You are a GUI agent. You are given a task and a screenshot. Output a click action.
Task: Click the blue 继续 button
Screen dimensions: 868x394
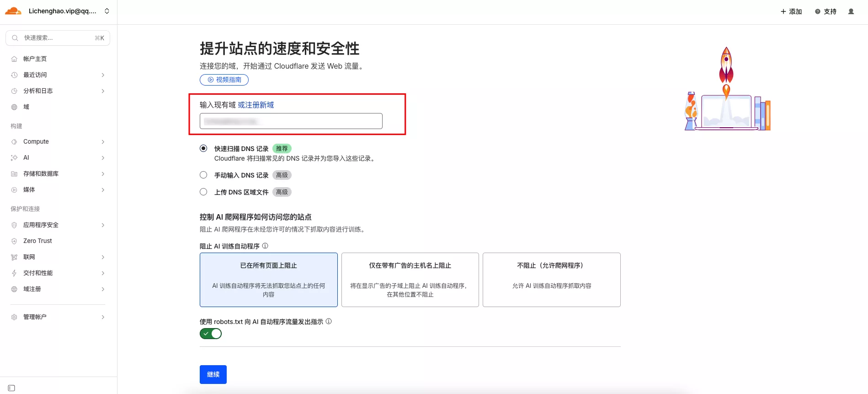click(213, 374)
